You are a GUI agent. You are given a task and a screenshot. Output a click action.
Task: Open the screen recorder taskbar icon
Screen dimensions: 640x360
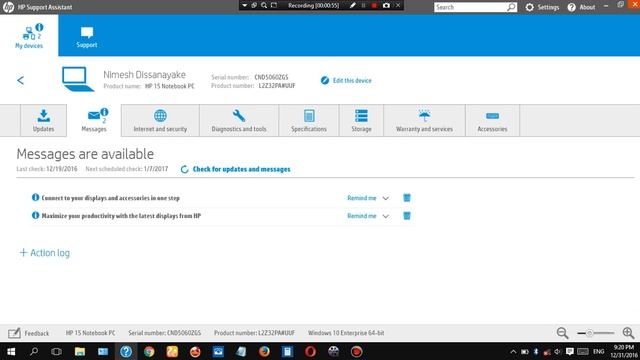pyautogui.click(x=356, y=351)
